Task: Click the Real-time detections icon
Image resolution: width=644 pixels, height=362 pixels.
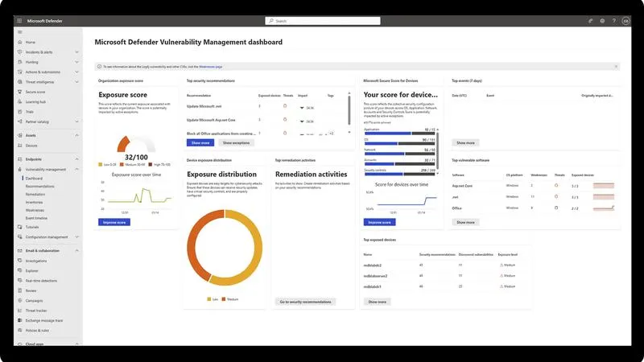Action: pos(19,280)
